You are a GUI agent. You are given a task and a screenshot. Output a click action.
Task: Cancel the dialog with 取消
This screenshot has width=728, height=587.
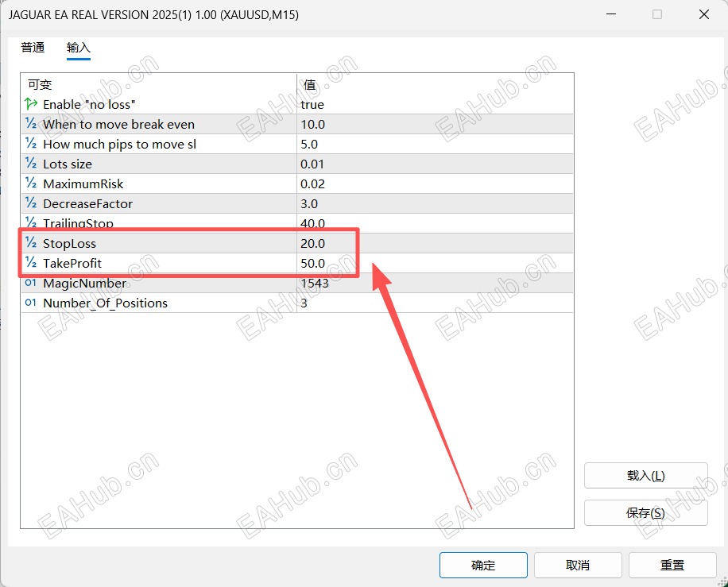coord(578,565)
